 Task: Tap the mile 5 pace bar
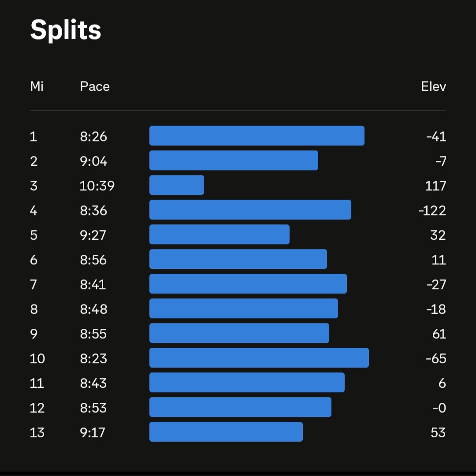(219, 234)
